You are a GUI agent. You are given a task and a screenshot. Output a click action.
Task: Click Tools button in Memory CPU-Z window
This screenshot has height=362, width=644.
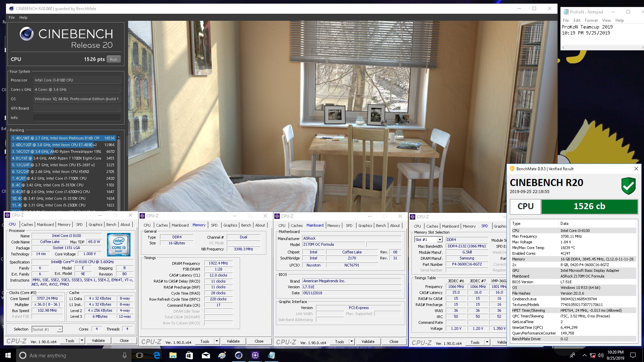tap(205, 341)
